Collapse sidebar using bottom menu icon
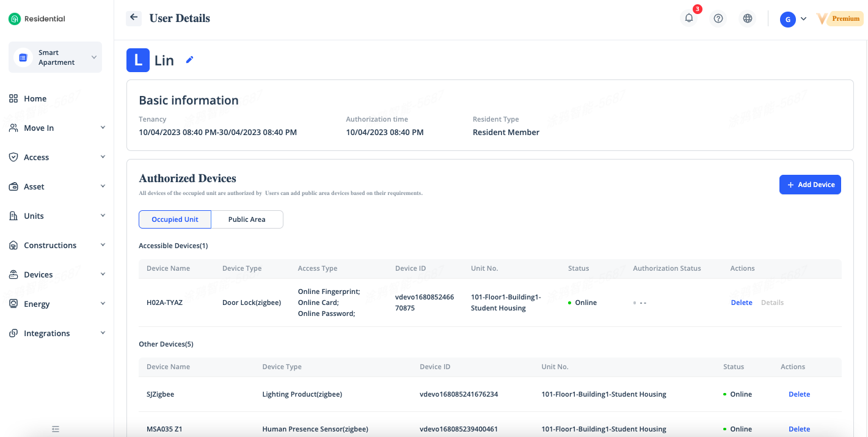868x437 pixels. [x=56, y=429]
